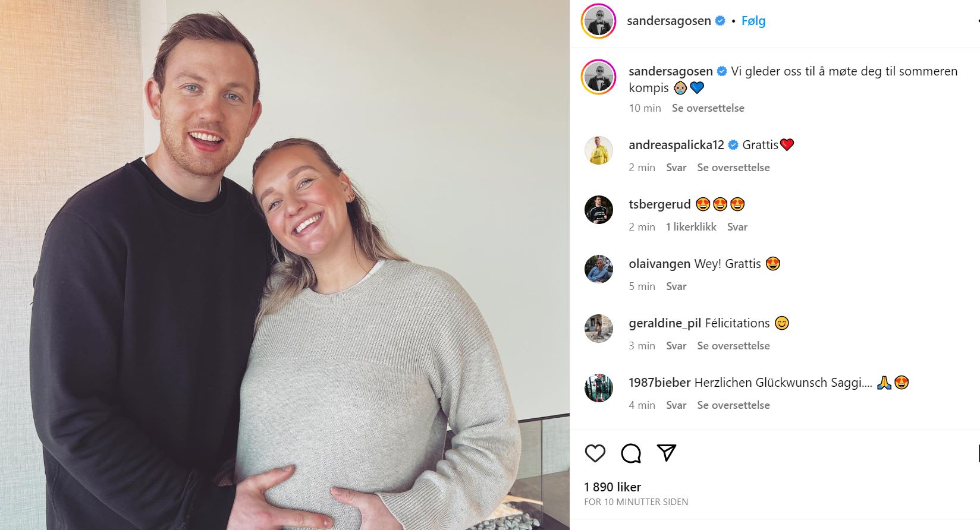Viewport: 980px width, 530px height.
Task: Open 1987bieber profile picture
Action: (x=599, y=388)
